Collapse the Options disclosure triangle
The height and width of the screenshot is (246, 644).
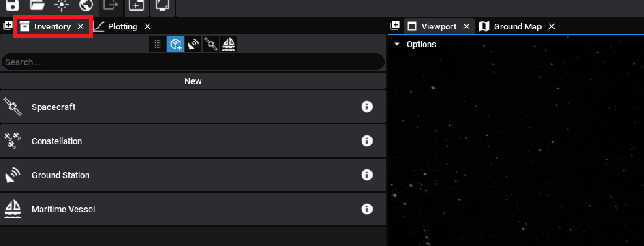tap(397, 44)
